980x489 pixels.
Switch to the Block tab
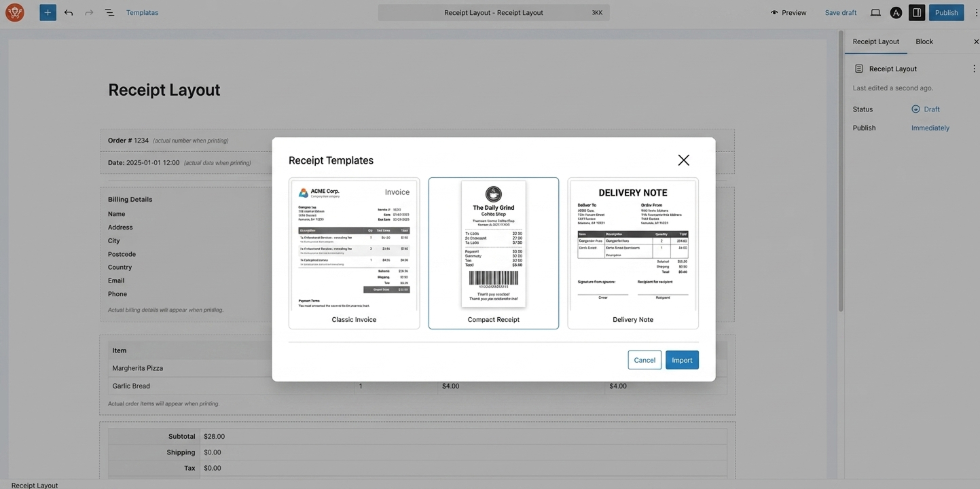(x=925, y=41)
